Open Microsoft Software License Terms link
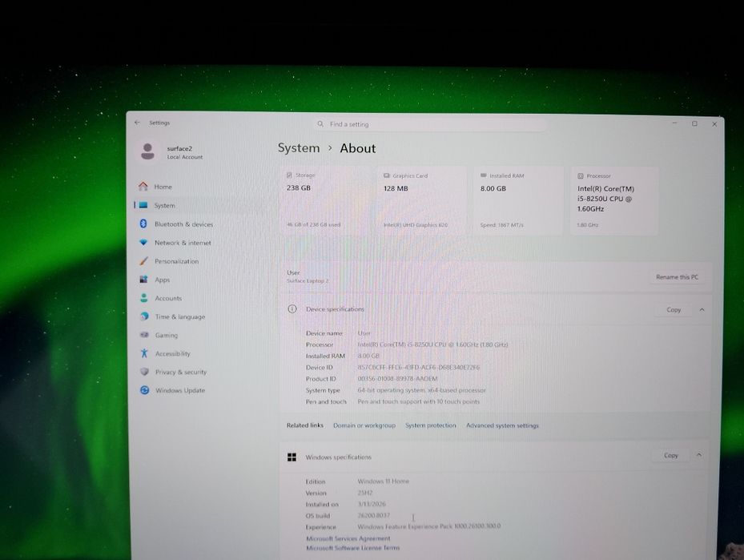The height and width of the screenshot is (560, 744). tap(352, 548)
